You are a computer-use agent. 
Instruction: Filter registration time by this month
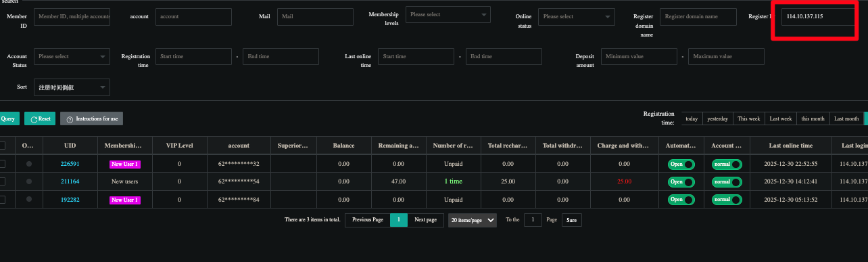pyautogui.click(x=813, y=118)
